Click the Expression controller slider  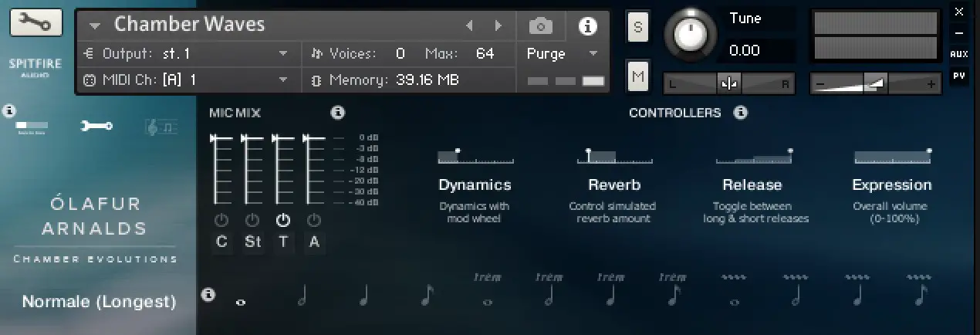(x=893, y=157)
